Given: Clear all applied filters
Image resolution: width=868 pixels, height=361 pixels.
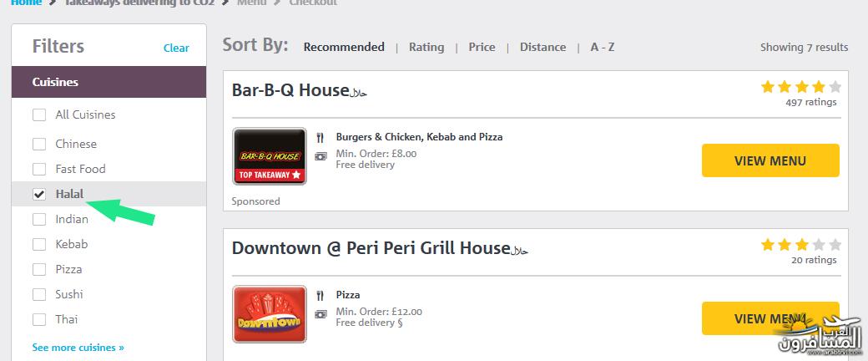Looking at the screenshot, I should click(176, 48).
